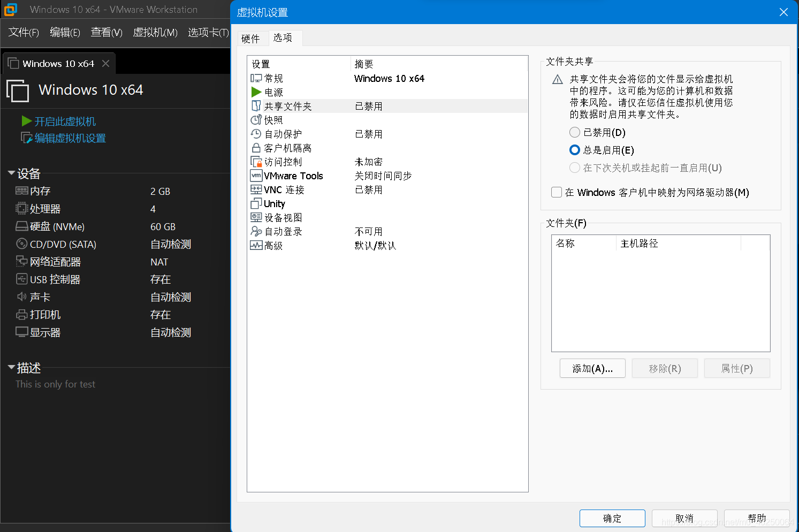The height and width of the screenshot is (532, 799).
Task: Click the 快照 (Snapshots) icon
Action: pyautogui.click(x=256, y=120)
